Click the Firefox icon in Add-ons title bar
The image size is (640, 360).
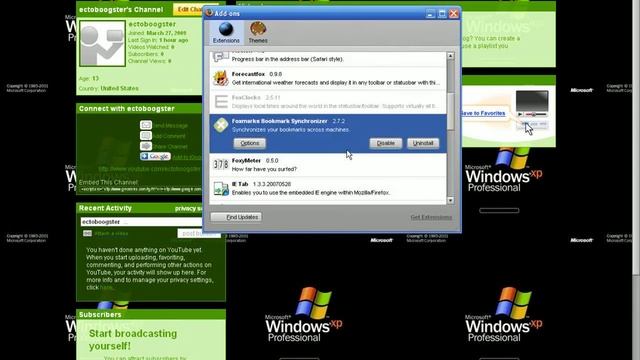(209, 13)
